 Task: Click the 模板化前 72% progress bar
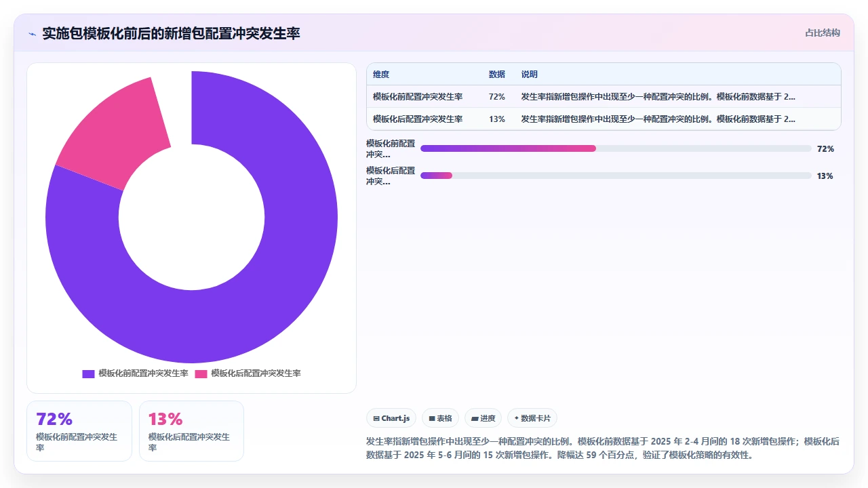pos(616,148)
